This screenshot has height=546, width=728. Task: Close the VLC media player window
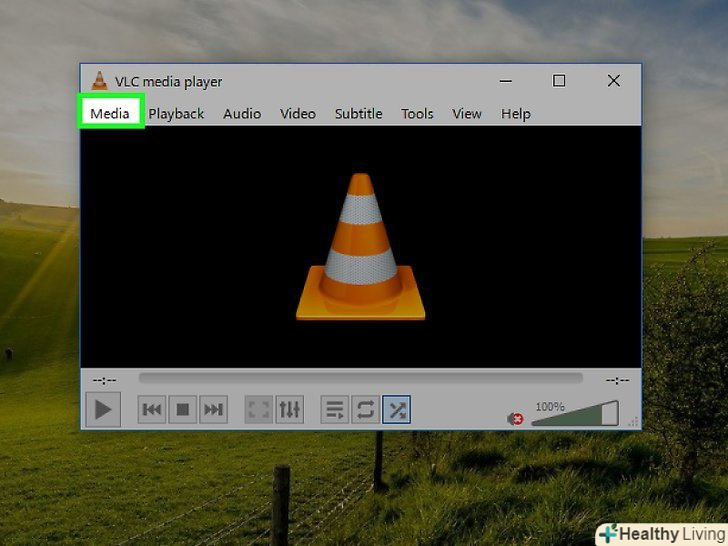[614, 81]
